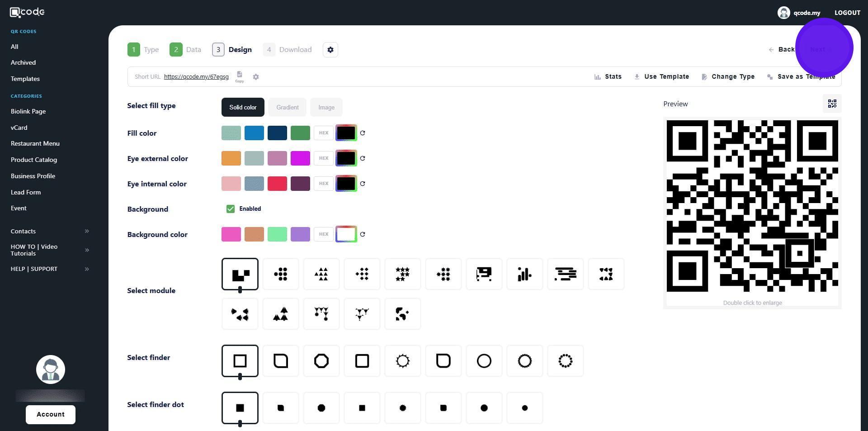Select the plain circle finder shape
Screen dimensions: 868x431
484,361
